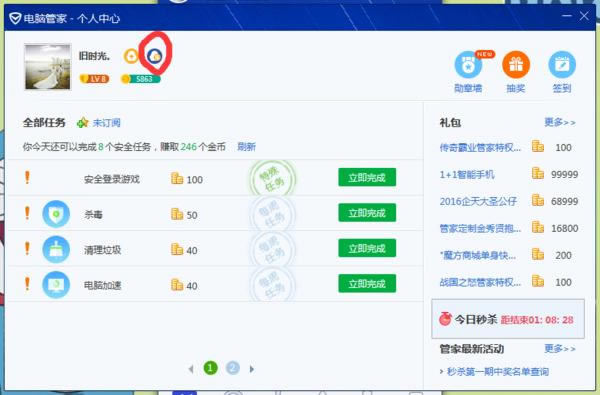Open 更多>> next to 管家最新活动
The height and width of the screenshot is (395, 600).
(560, 349)
